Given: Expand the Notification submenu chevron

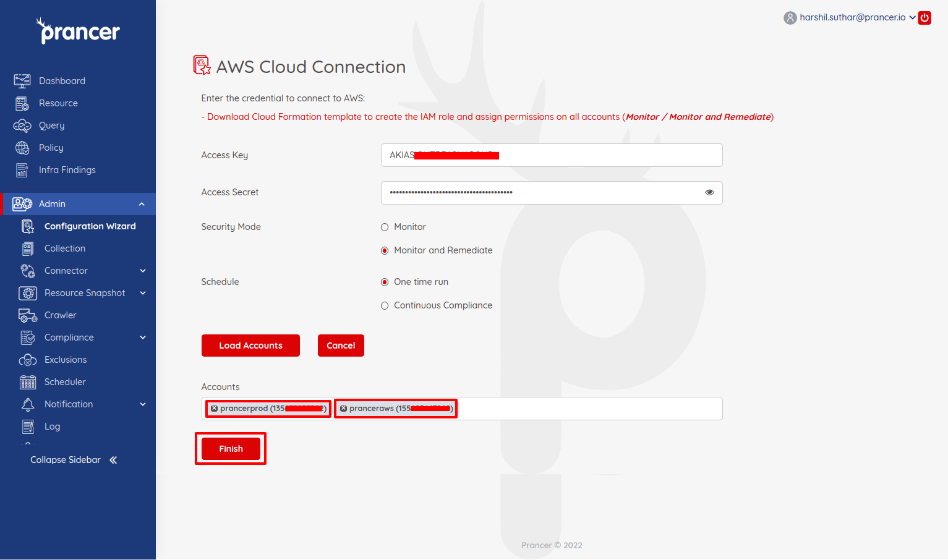Looking at the screenshot, I should coord(143,404).
